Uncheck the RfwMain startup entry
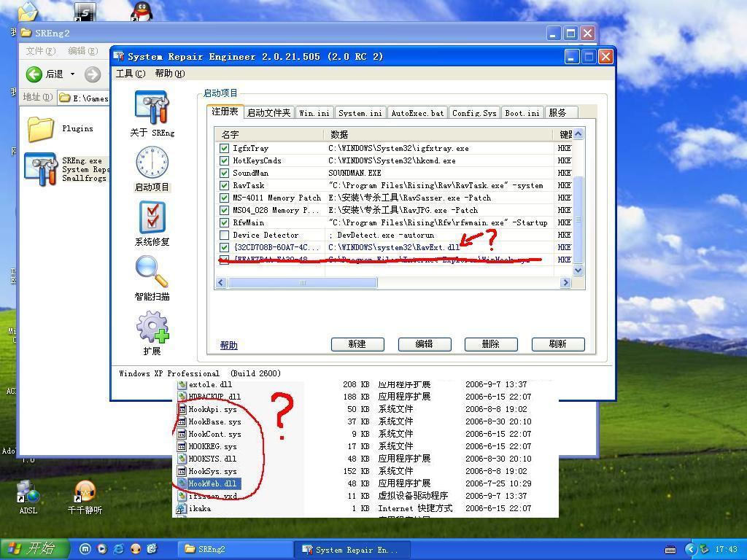The width and height of the screenshot is (747, 560). point(224,222)
